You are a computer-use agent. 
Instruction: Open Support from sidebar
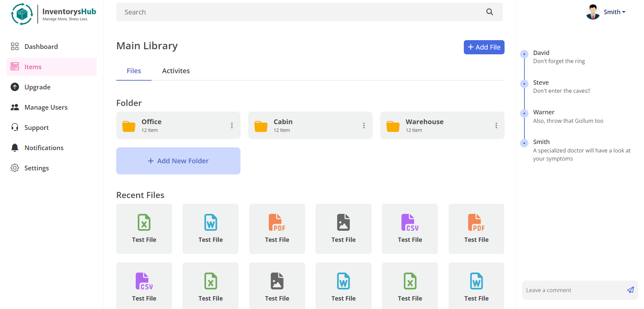[x=52, y=128]
